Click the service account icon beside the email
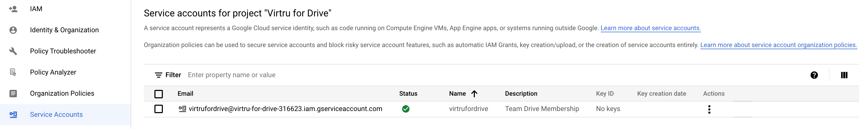This screenshot has height=129, width=868. click(182, 109)
